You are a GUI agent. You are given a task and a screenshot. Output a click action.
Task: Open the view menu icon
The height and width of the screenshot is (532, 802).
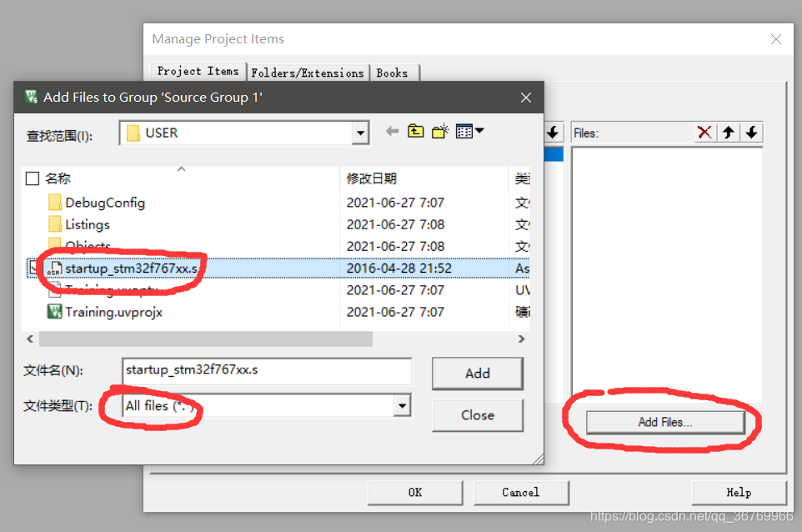click(x=469, y=132)
